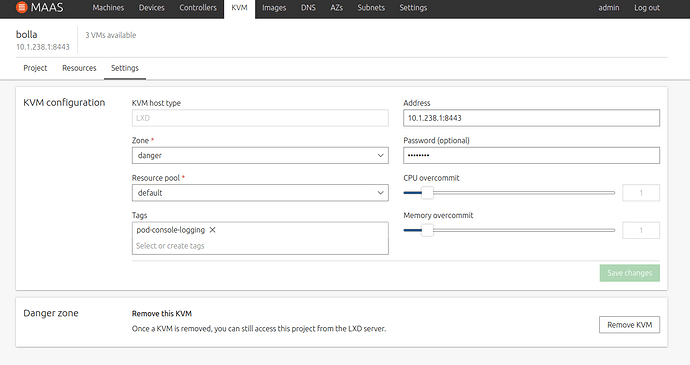Click the Address input field
Image resolution: width=690 pixels, height=365 pixels.
click(532, 118)
